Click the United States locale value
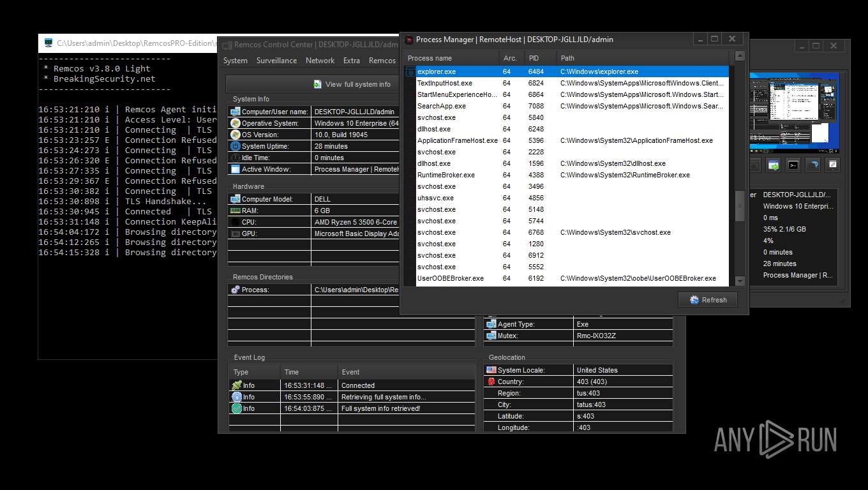The height and width of the screenshot is (490, 868). point(597,370)
